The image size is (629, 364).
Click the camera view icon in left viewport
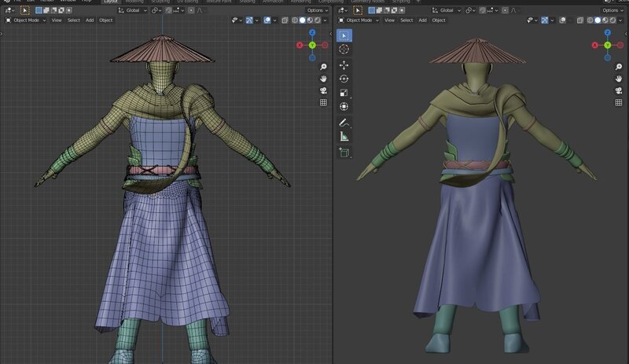coord(323,90)
